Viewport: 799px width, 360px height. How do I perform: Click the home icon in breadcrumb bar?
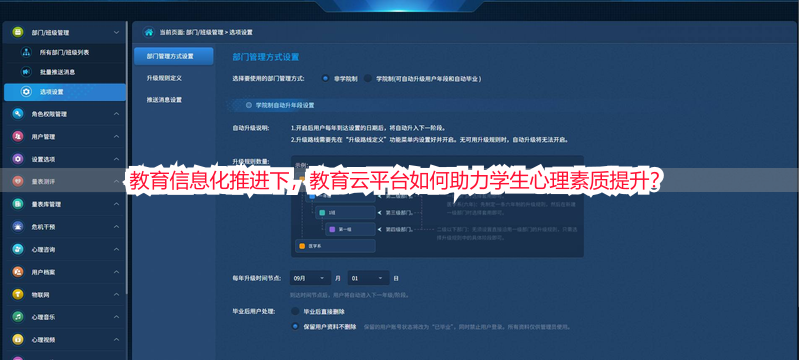point(149,32)
